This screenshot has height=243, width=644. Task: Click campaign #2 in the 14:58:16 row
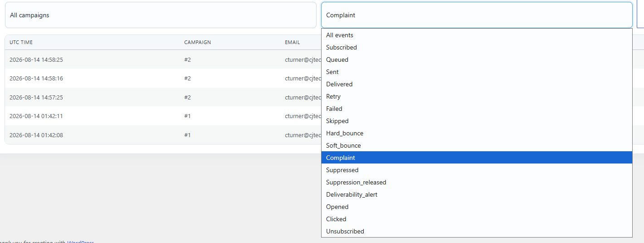(x=187, y=79)
